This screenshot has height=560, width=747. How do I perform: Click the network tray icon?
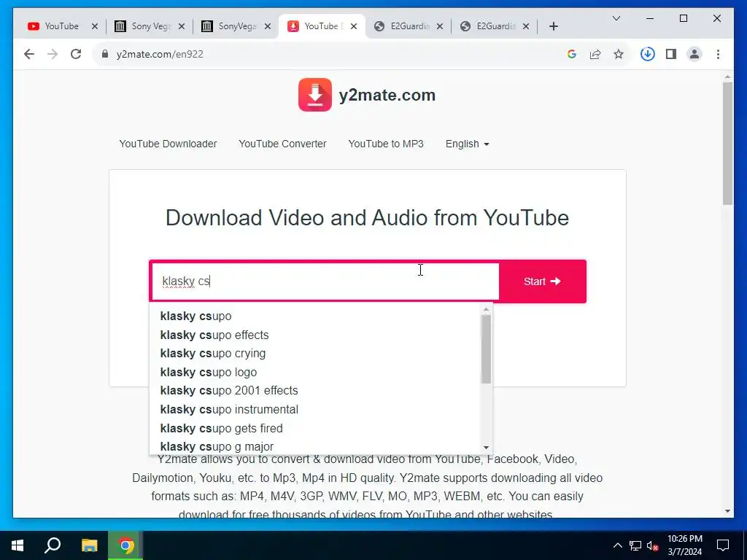[635, 545]
